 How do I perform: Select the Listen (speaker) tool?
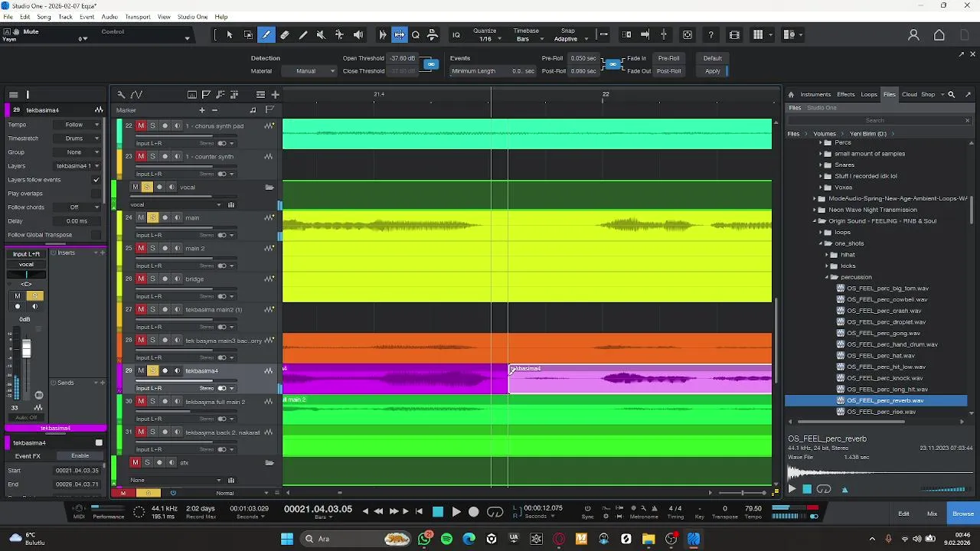358,34
